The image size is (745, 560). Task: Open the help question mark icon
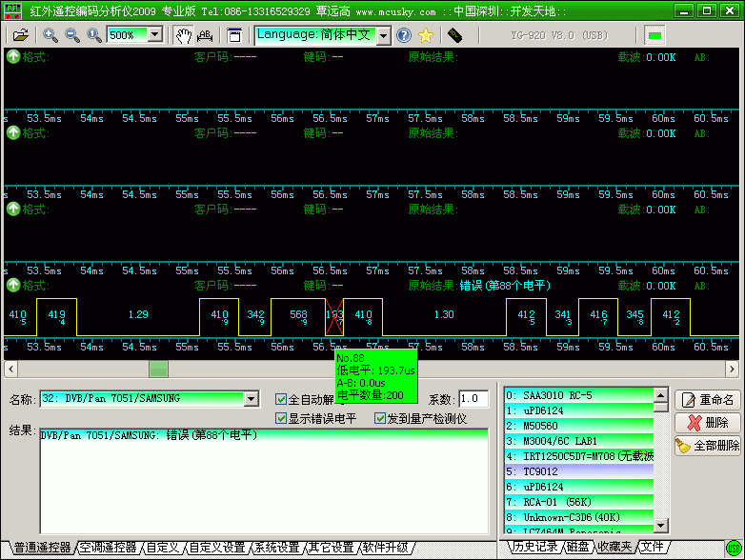coord(404,35)
